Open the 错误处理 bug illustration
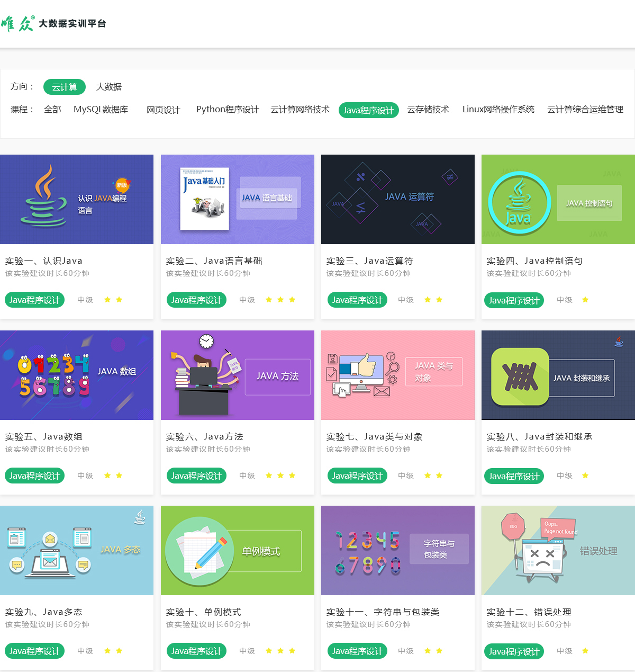Image resolution: width=635 pixels, height=672 pixels. 558,550
